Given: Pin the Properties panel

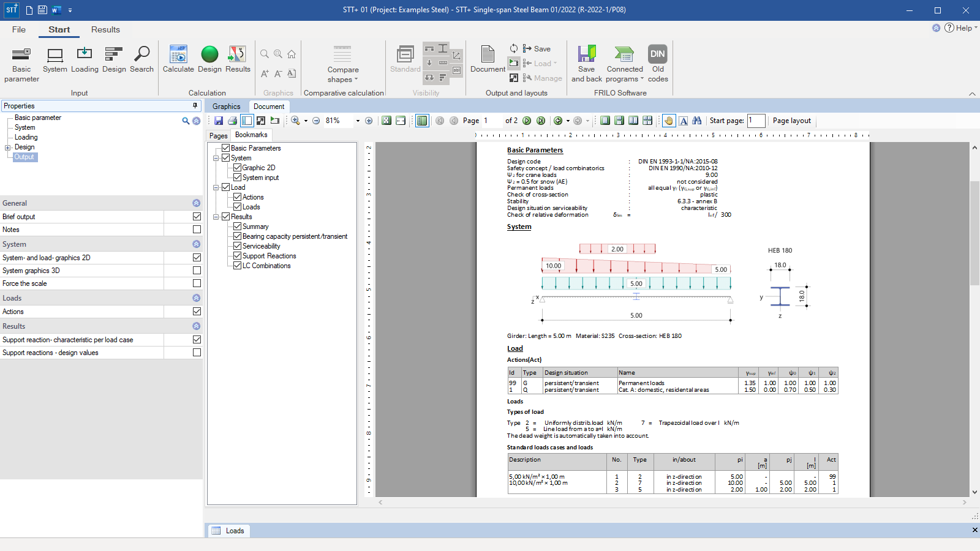Looking at the screenshot, I should (195, 105).
